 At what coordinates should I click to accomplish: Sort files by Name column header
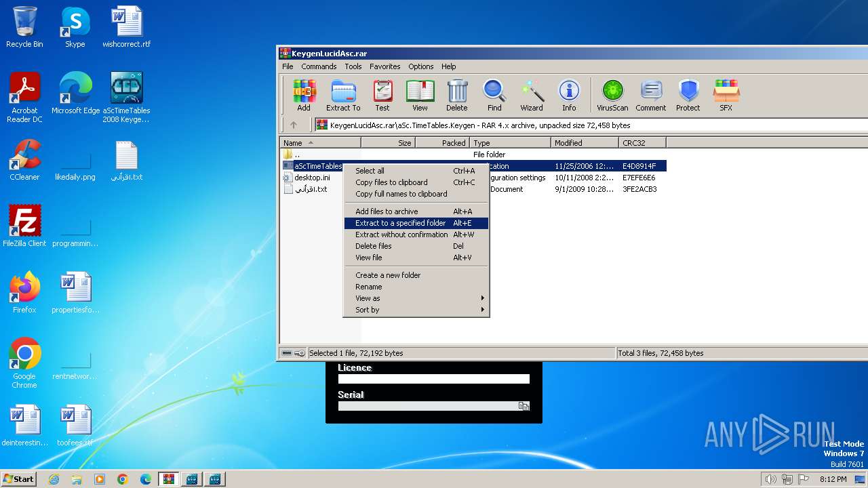320,143
